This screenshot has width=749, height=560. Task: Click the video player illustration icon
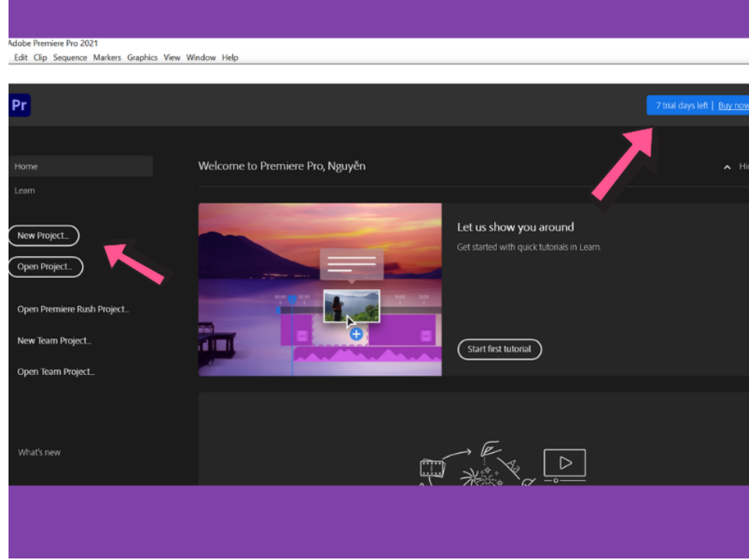565,465
